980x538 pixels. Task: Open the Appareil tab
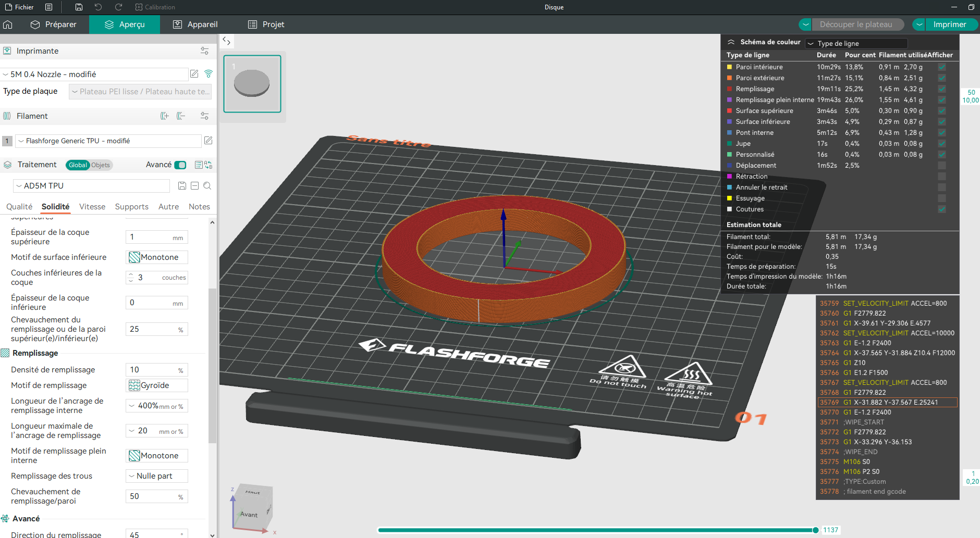pos(195,24)
